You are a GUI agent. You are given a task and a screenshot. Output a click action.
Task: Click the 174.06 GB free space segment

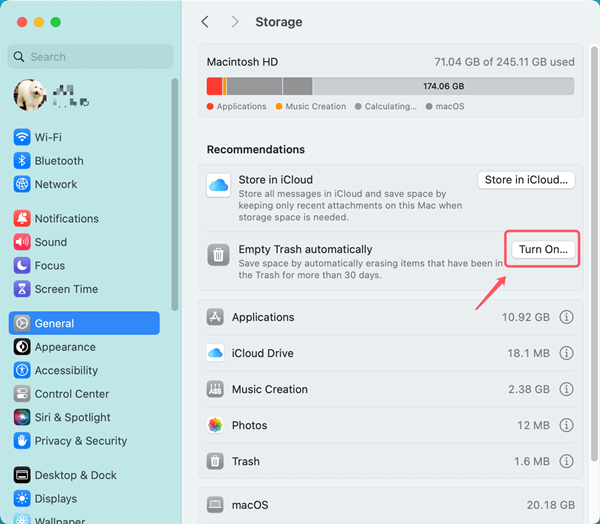[443, 86]
